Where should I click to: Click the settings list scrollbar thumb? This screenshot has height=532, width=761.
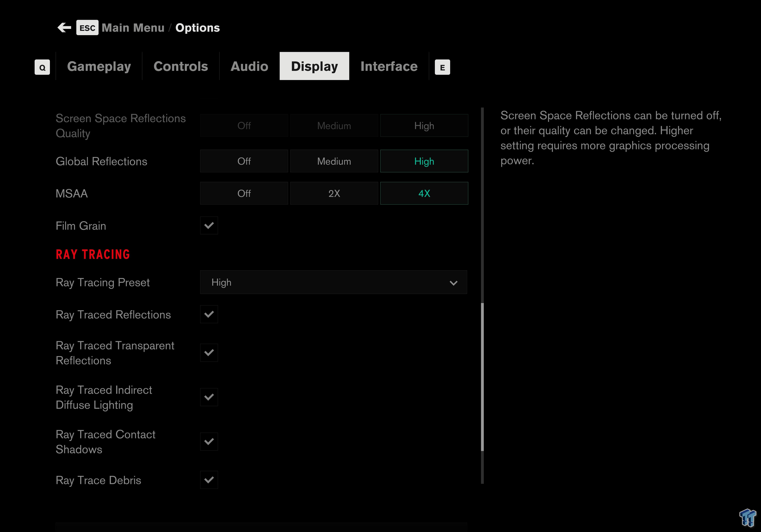tap(482, 377)
